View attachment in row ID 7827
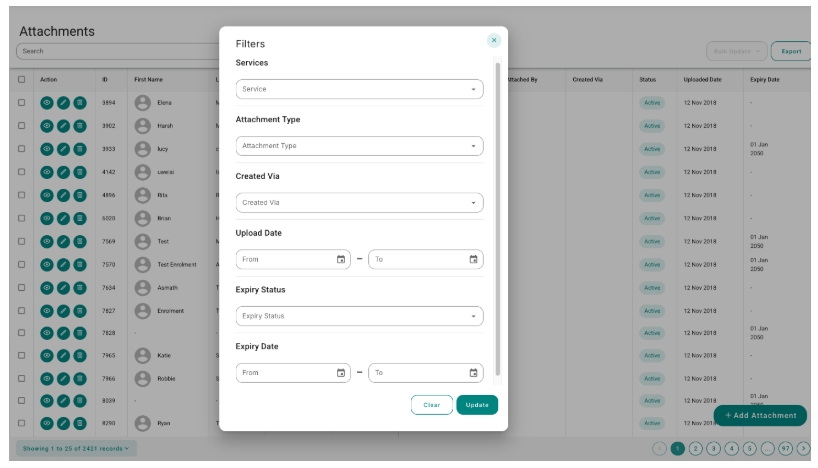The image size is (818, 468). (47, 311)
